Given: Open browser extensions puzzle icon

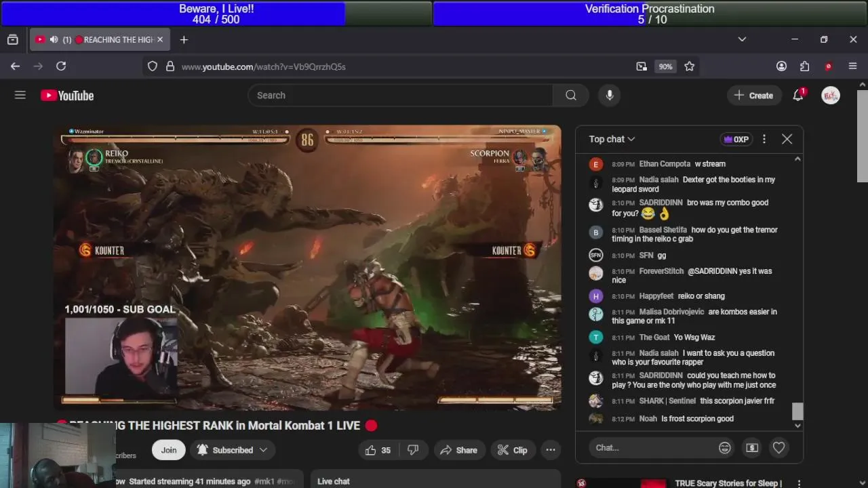Looking at the screenshot, I should (x=805, y=66).
